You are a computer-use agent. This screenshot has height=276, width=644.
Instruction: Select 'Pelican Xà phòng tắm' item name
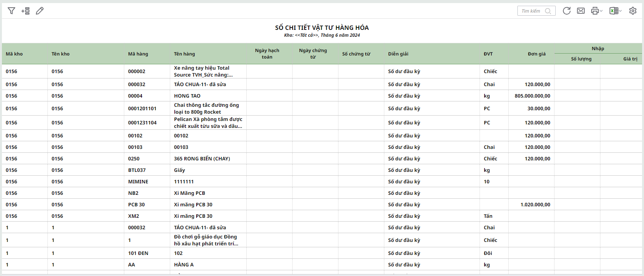[208, 123]
